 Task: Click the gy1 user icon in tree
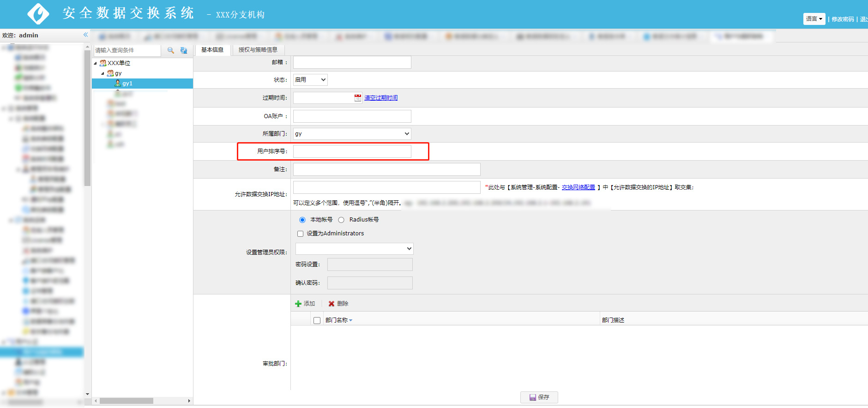tap(118, 84)
